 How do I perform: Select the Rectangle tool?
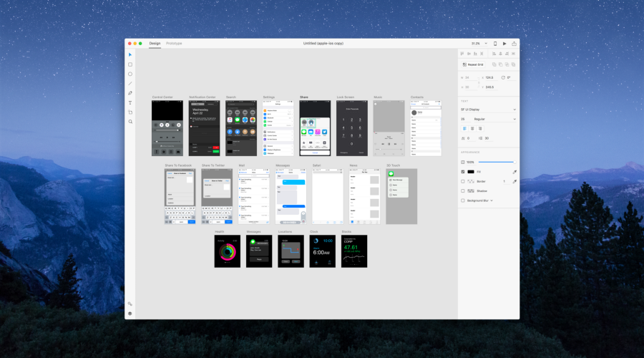[130, 64]
